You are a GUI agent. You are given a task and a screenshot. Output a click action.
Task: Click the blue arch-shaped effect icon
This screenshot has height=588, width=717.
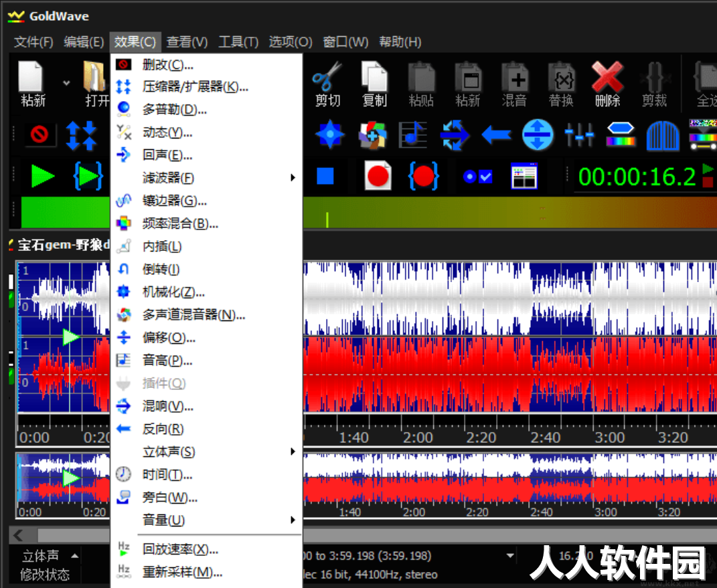663,135
